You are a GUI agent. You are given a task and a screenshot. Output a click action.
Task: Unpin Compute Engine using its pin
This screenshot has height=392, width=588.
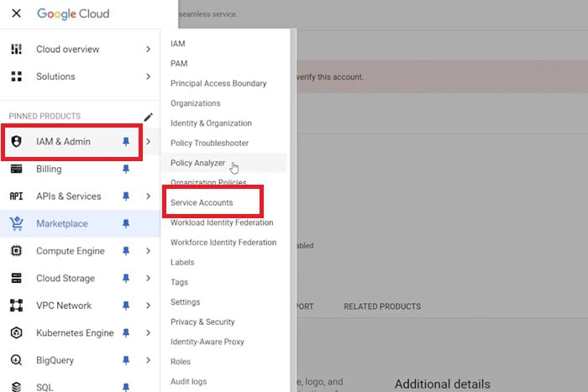[126, 251]
